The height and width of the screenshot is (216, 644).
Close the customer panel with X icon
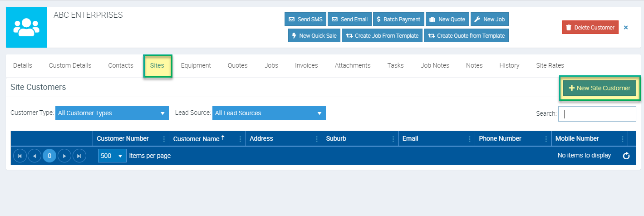(626, 28)
